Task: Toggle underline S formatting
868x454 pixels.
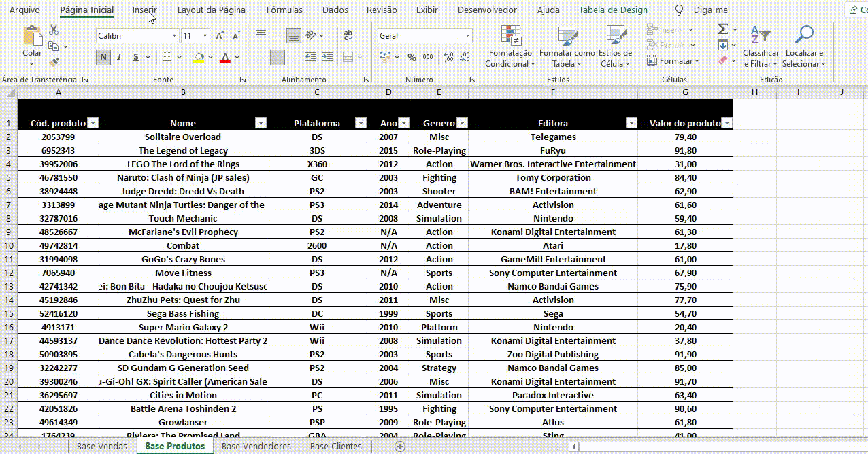Action: point(136,57)
